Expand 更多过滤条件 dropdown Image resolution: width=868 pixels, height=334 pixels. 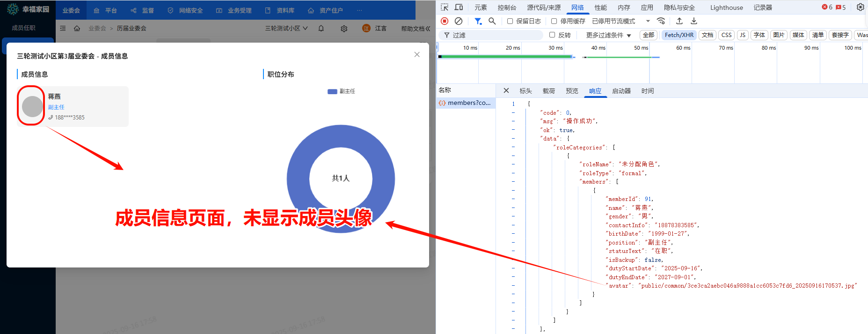click(x=608, y=35)
